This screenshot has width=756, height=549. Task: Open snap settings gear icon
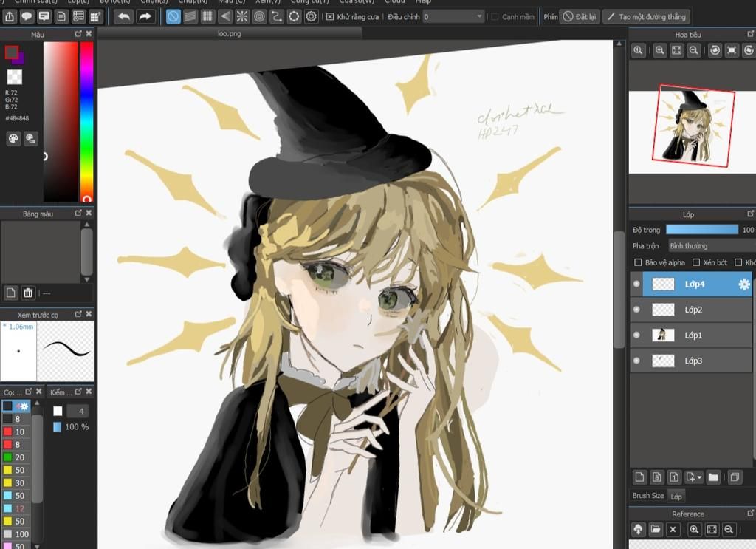[x=312, y=16]
